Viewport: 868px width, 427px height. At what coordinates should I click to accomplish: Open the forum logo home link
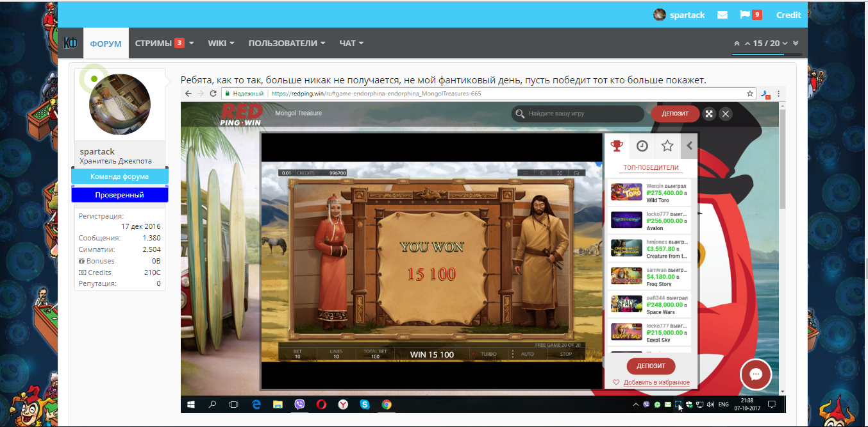71,44
